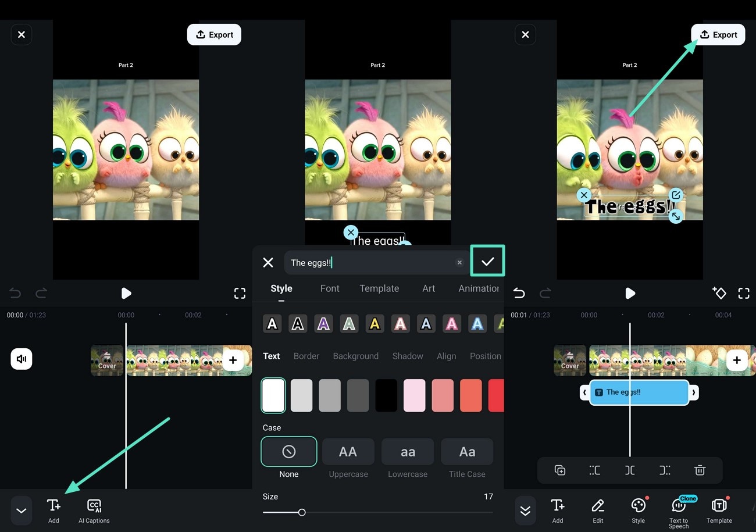Mute the clip audio in left panel
The width and height of the screenshot is (756, 532).
(x=22, y=359)
